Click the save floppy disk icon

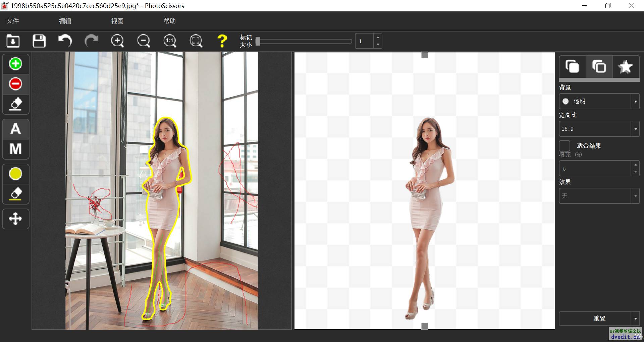coord(39,41)
